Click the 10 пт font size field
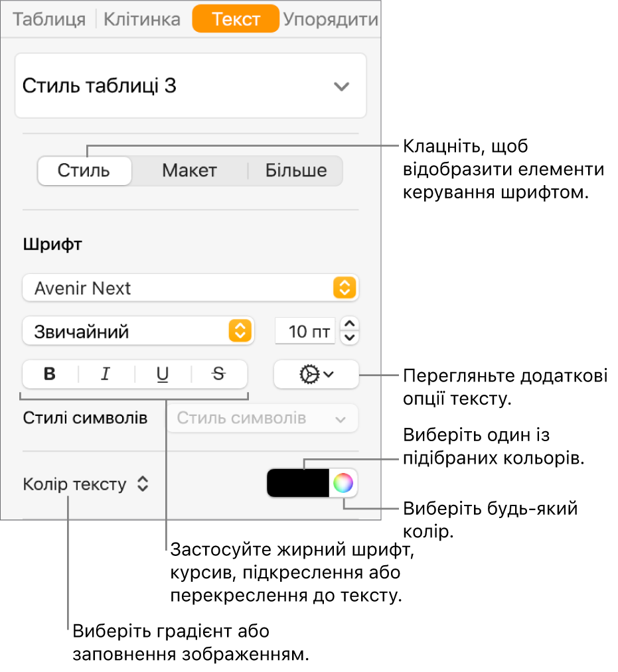The height and width of the screenshot is (672, 618). 305,331
